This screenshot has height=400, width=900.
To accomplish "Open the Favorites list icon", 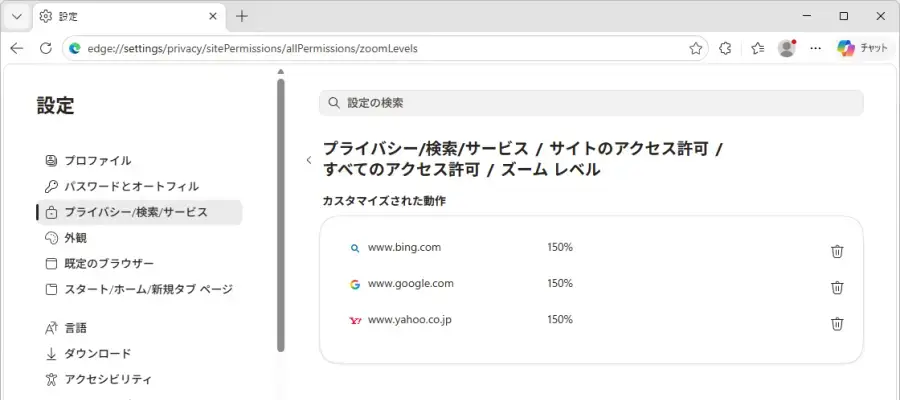I will click(x=758, y=49).
